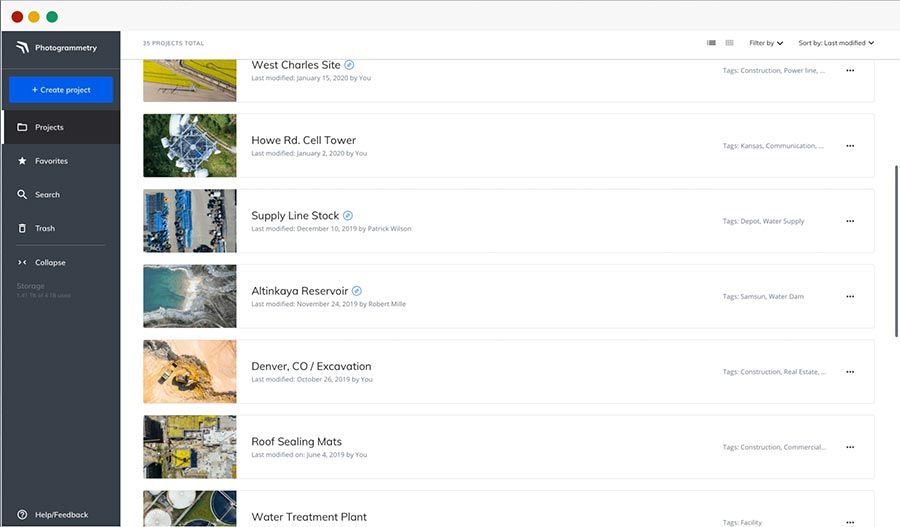Click the Collapse arrows icon
Image resolution: width=900 pixels, height=527 pixels.
point(22,262)
